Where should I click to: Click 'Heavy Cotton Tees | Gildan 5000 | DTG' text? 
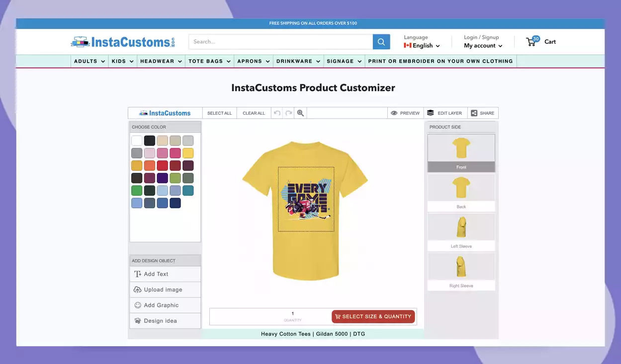[x=313, y=334]
